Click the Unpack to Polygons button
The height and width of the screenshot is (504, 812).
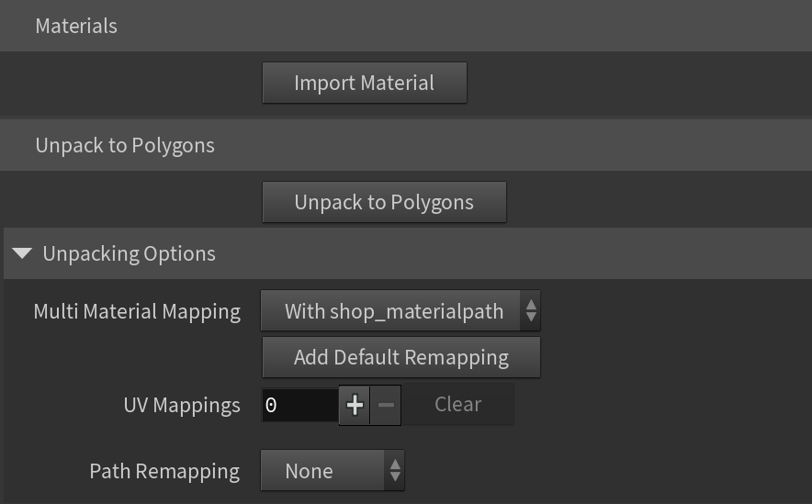(384, 202)
